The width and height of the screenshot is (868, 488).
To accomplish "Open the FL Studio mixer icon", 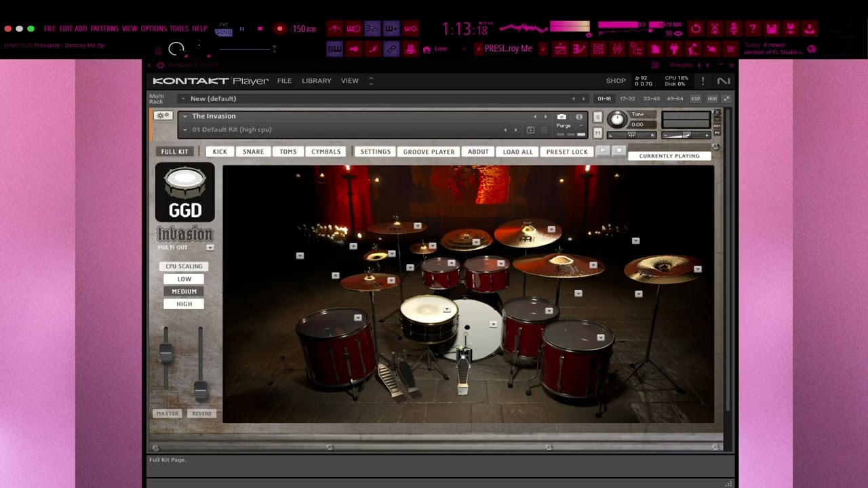I will [x=616, y=49].
